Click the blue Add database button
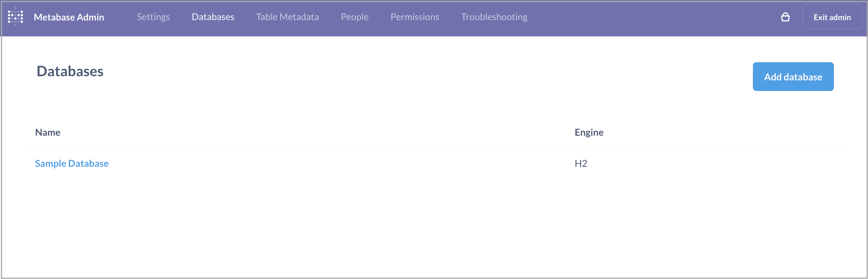 coord(793,77)
